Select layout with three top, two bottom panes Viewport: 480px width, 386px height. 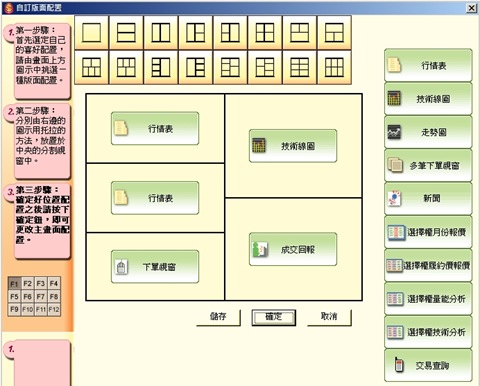pyautogui.click(x=126, y=67)
